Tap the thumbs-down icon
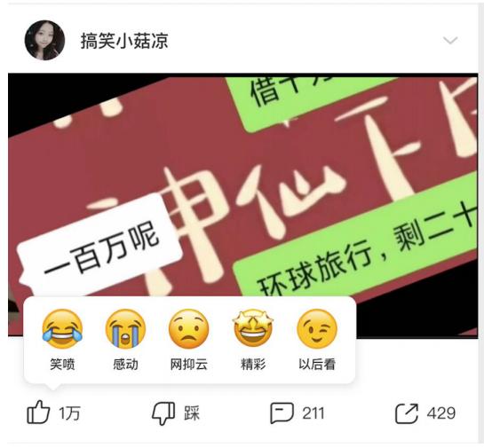 click(163, 413)
